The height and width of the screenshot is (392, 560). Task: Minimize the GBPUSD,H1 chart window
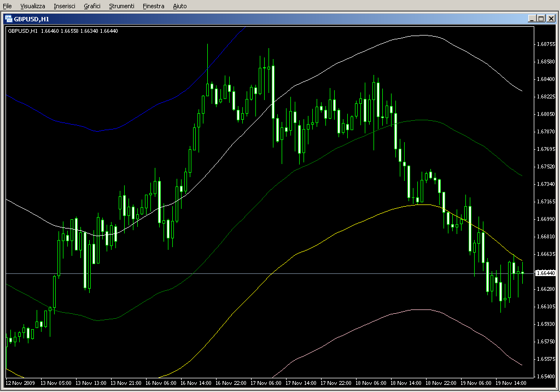coord(532,19)
